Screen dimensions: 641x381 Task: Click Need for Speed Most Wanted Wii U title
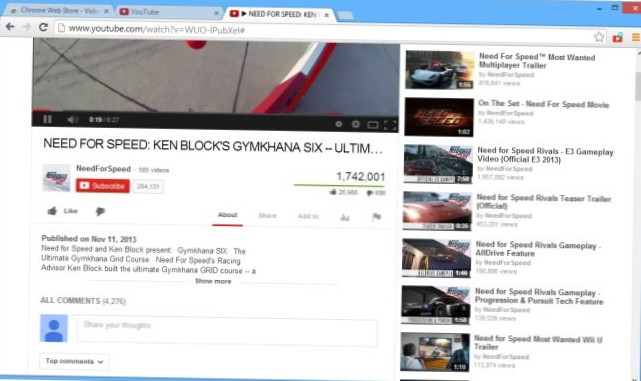pyautogui.click(x=538, y=343)
